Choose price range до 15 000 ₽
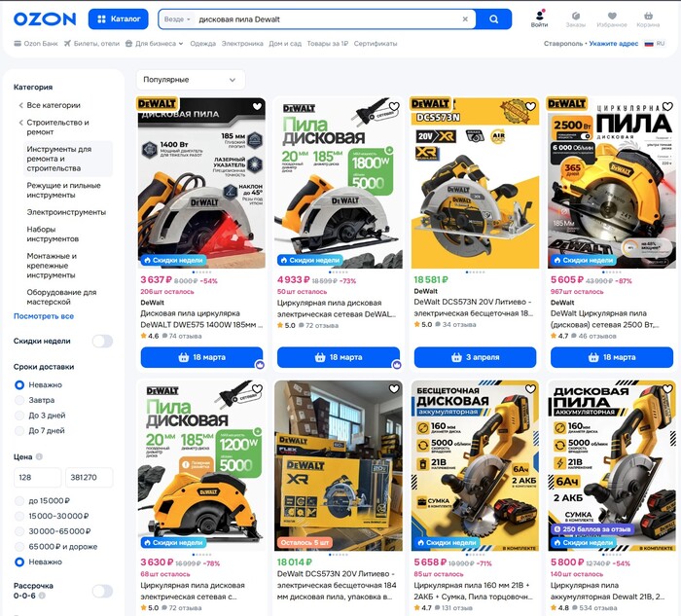Image resolution: width=681 pixels, height=616 pixels. tap(19, 500)
